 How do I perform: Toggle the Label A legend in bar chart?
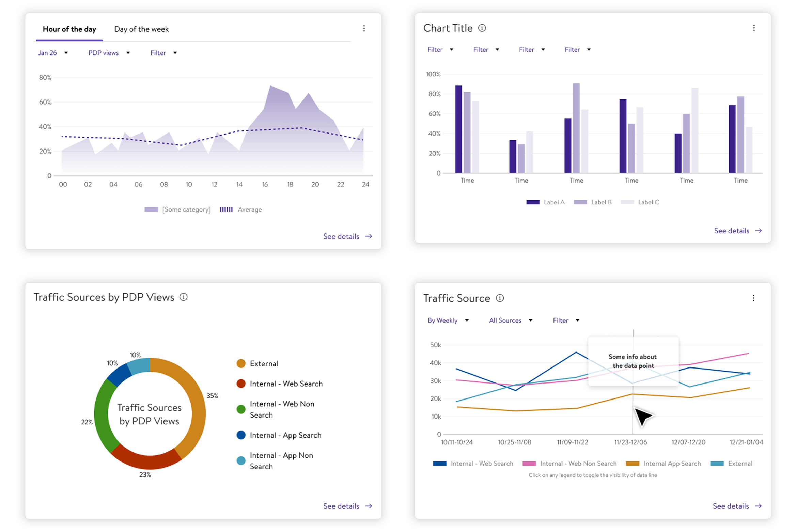545,202
